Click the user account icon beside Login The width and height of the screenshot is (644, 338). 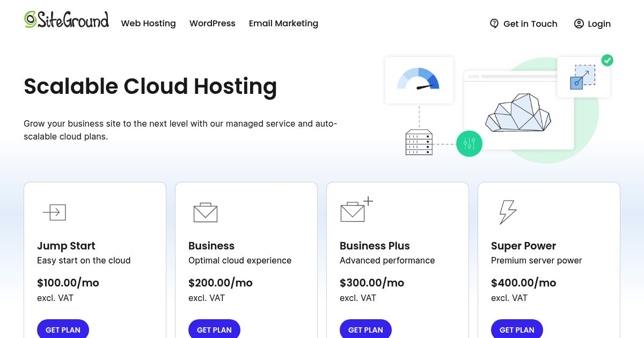tap(579, 24)
